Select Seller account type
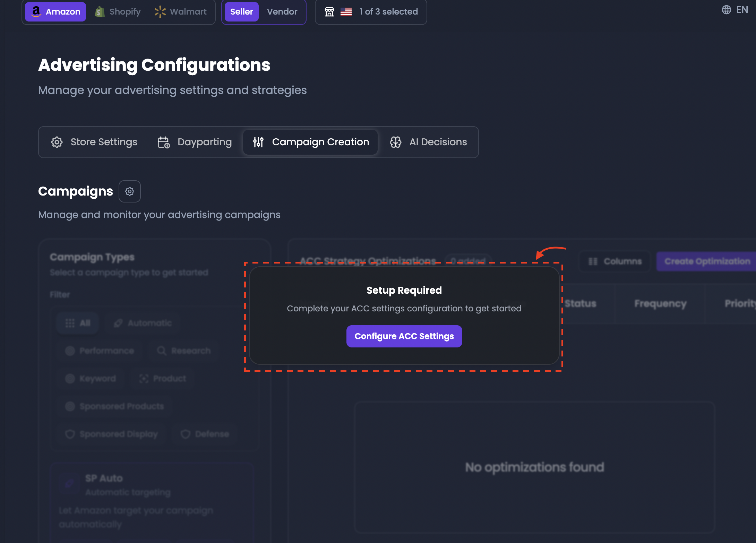 point(242,12)
